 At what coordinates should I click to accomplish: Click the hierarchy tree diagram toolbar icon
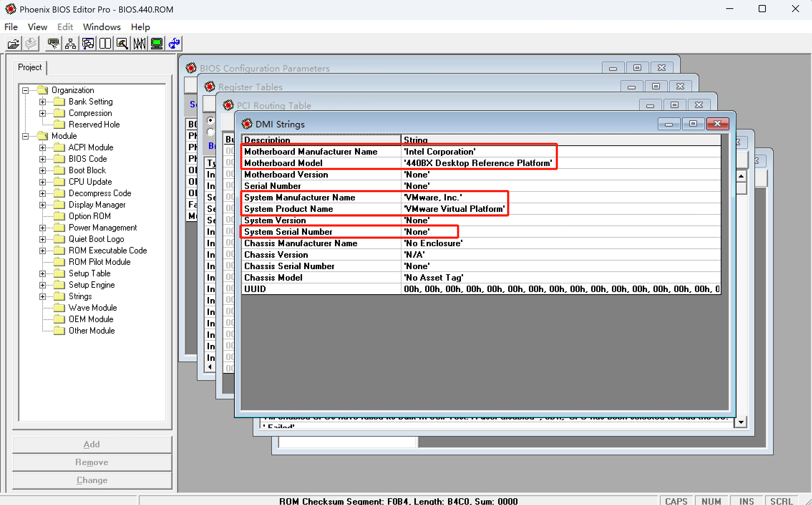70,44
